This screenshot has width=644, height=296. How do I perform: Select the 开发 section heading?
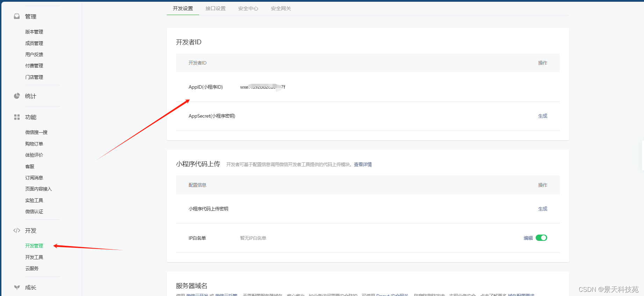click(x=31, y=230)
